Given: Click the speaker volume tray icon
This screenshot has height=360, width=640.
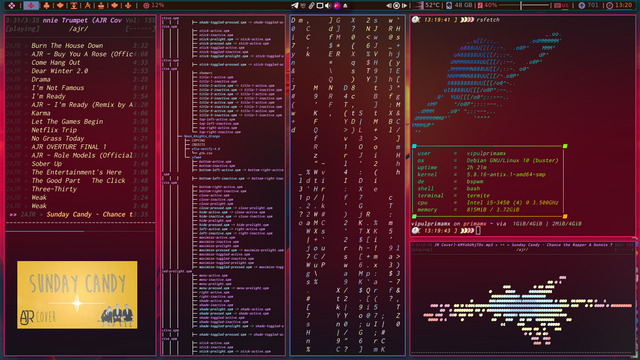Looking at the screenshot, I should 328,5.
